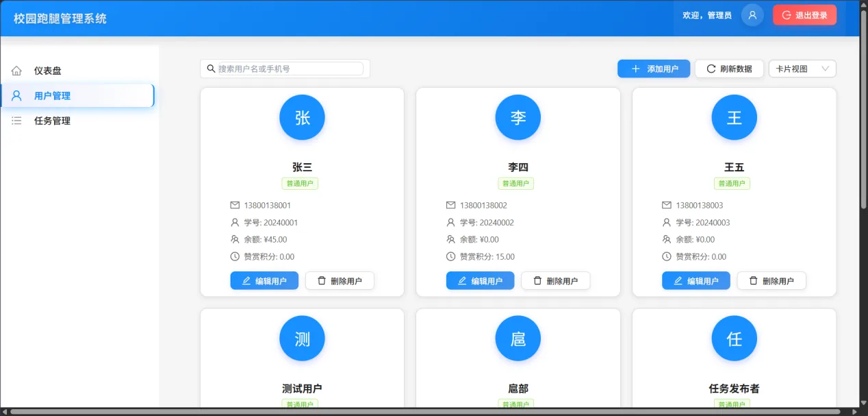Image resolution: width=868 pixels, height=416 pixels.
Task: Click the clock icon beside 赞赏积分: 15.00
Action: [x=450, y=256]
